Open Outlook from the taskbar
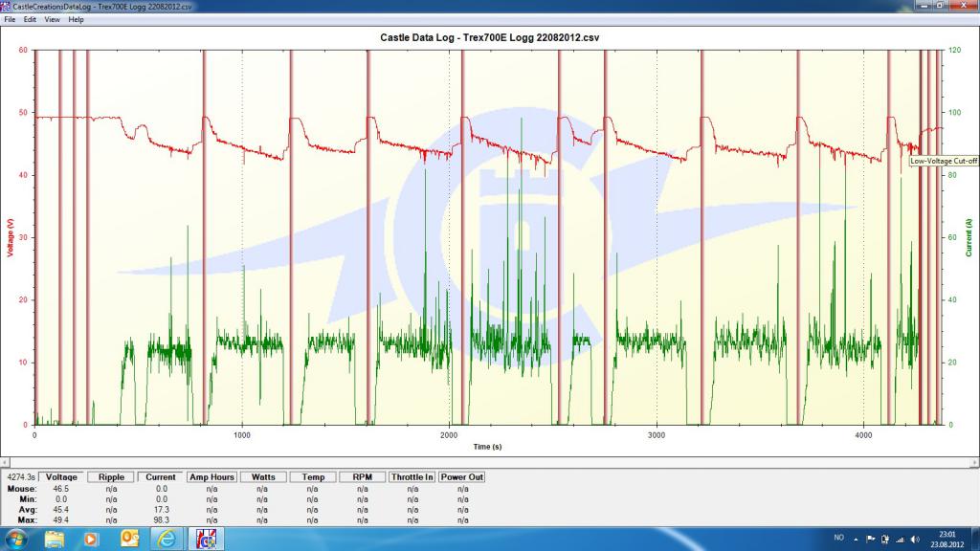 (129, 539)
